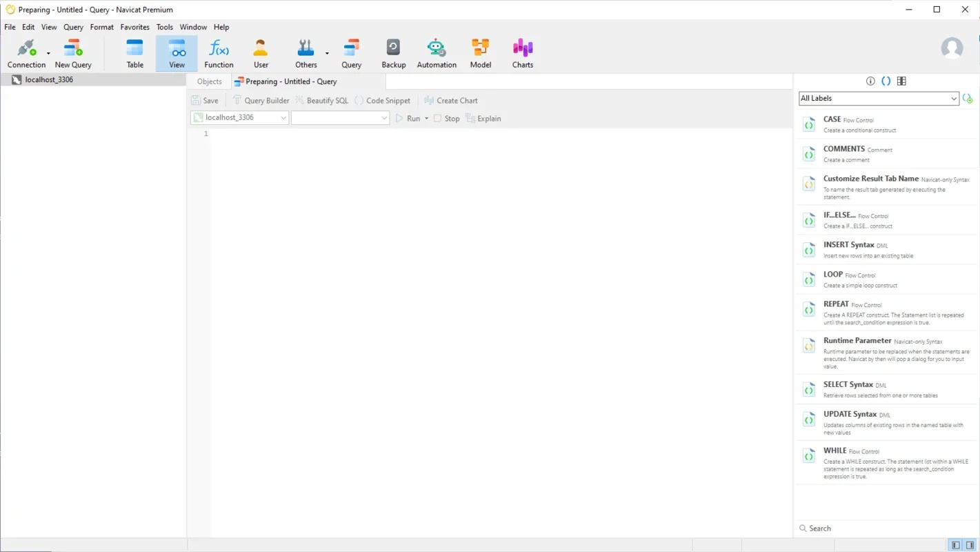This screenshot has height=552, width=980.
Task: Select the COMMENTS snippet
Action: [888, 154]
